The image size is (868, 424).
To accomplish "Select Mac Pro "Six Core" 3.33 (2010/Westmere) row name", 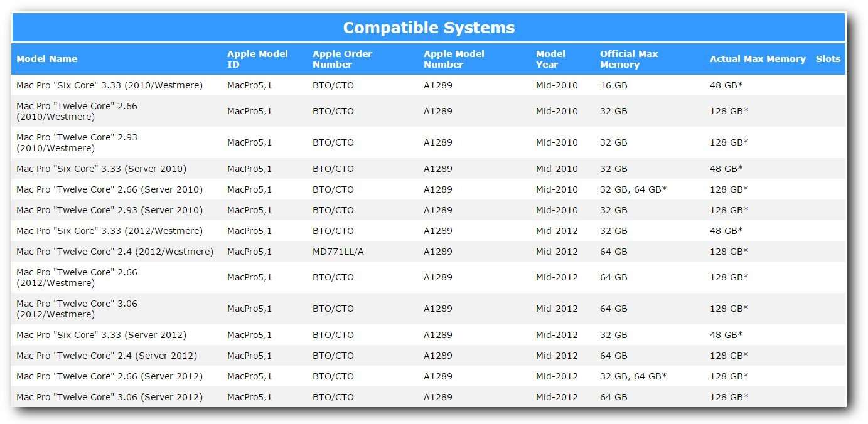I will click(110, 85).
